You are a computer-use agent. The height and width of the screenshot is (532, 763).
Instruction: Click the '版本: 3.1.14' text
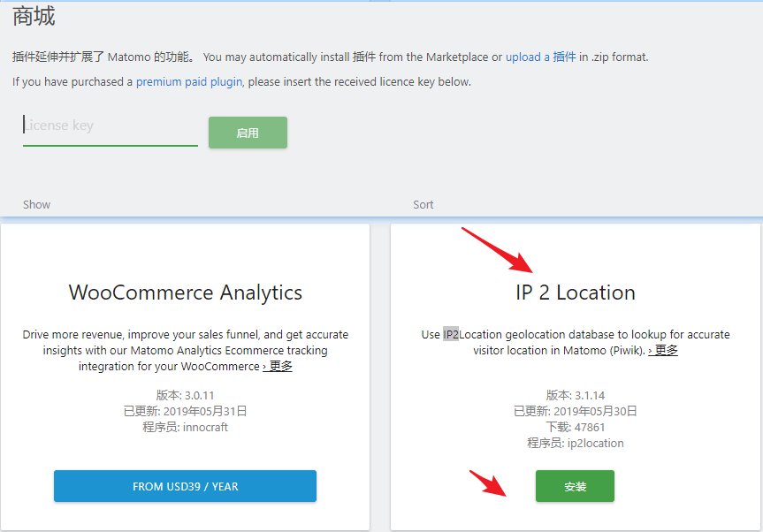point(576,395)
